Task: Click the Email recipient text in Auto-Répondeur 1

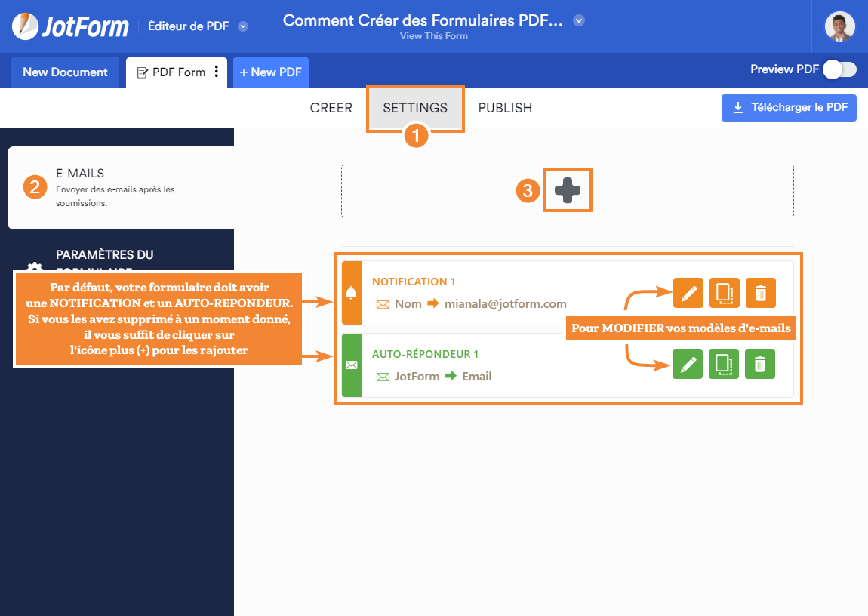Action: (476, 377)
